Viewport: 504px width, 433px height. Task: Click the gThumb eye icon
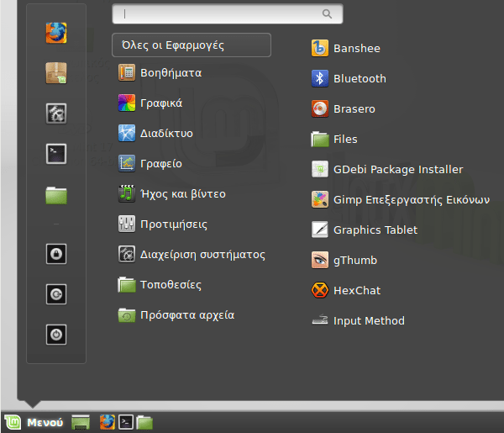pos(320,260)
